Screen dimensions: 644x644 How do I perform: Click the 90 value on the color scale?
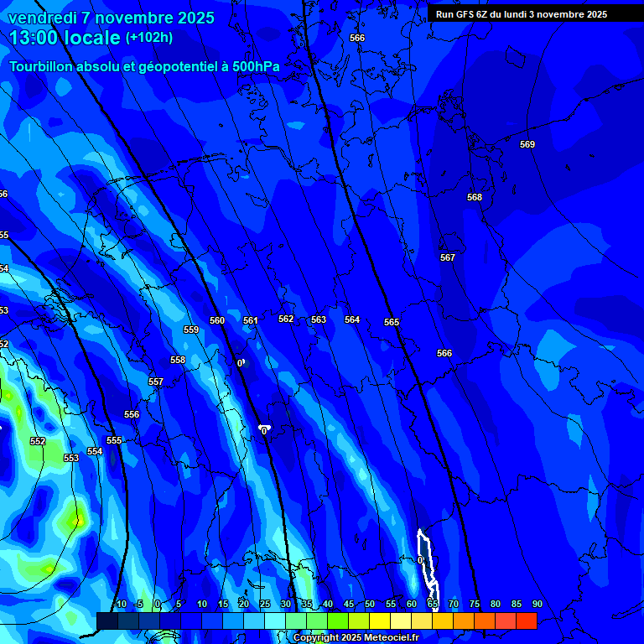[537, 605]
